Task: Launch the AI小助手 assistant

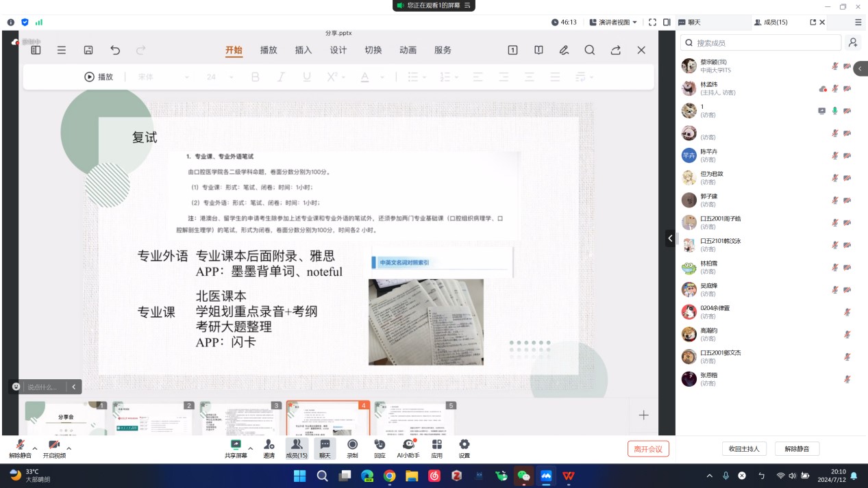Action: point(408,446)
